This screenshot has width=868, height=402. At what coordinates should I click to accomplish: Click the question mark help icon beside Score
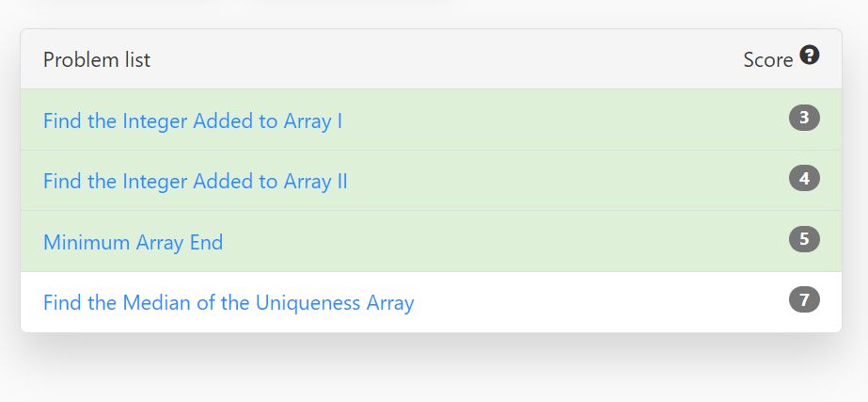[x=810, y=56]
